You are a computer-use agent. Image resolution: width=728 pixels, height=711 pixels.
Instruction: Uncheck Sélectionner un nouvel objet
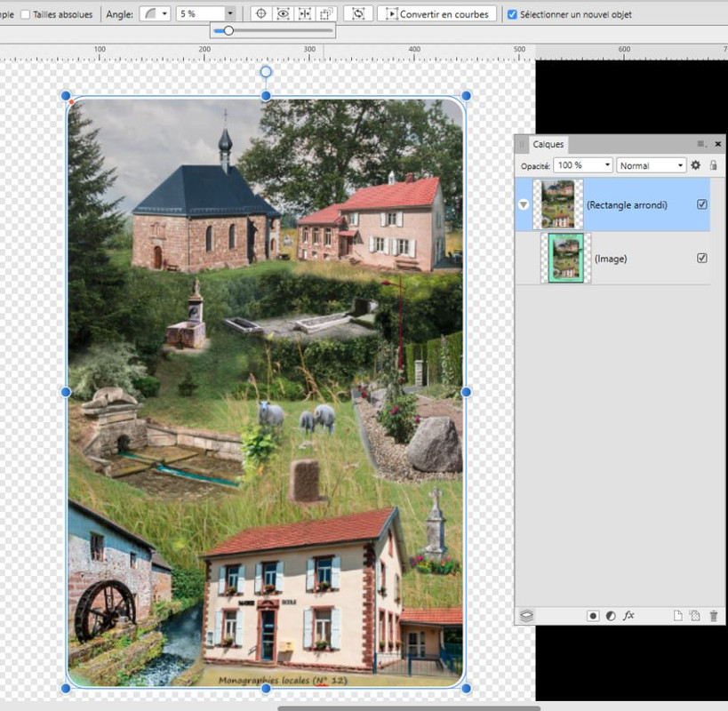512,14
